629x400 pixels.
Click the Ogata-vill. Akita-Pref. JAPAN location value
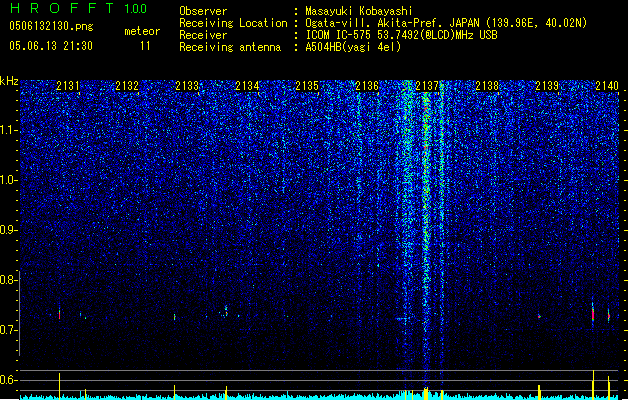pos(446,23)
